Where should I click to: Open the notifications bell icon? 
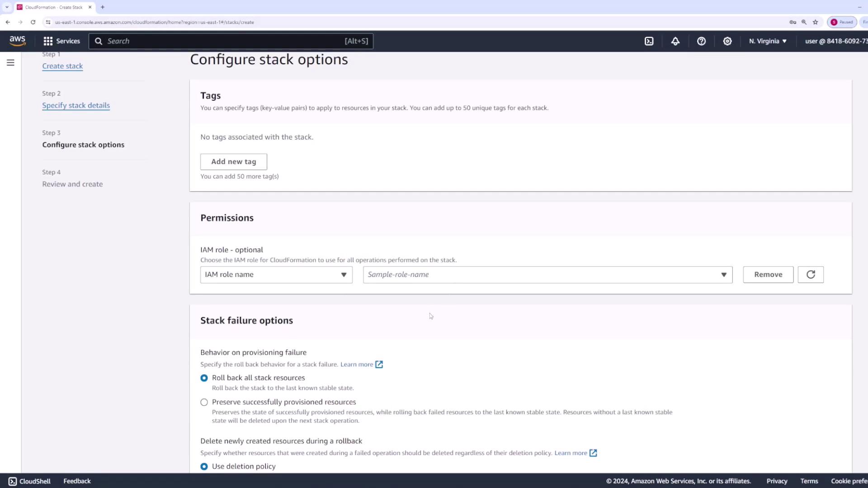click(x=675, y=41)
